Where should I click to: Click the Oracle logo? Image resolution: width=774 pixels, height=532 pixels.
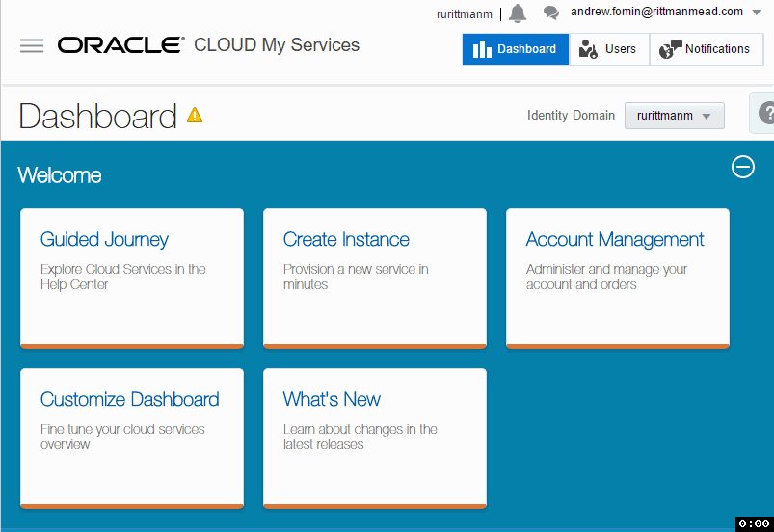pos(121,45)
